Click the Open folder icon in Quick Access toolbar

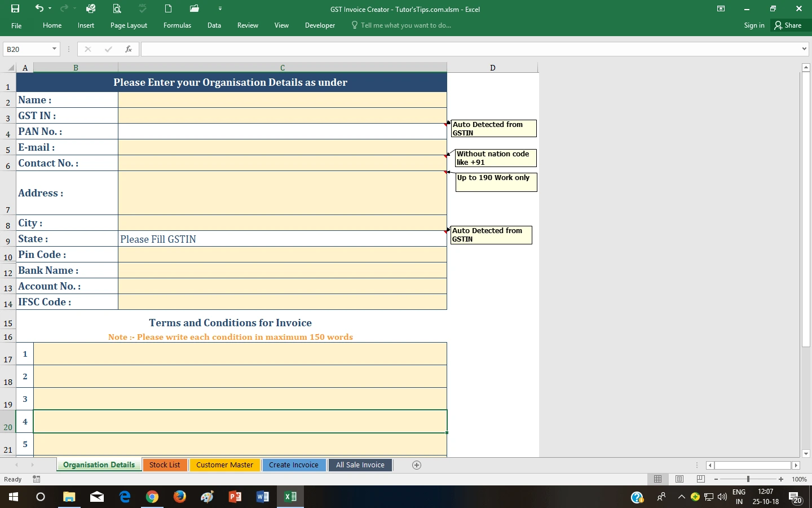coord(195,8)
